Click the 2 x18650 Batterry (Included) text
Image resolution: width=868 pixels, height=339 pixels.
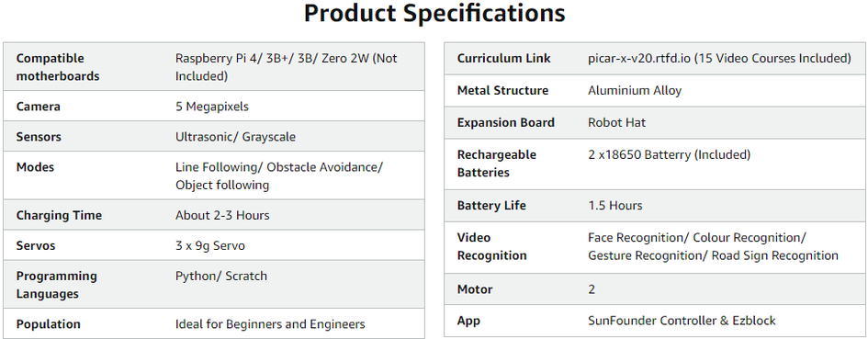point(670,154)
